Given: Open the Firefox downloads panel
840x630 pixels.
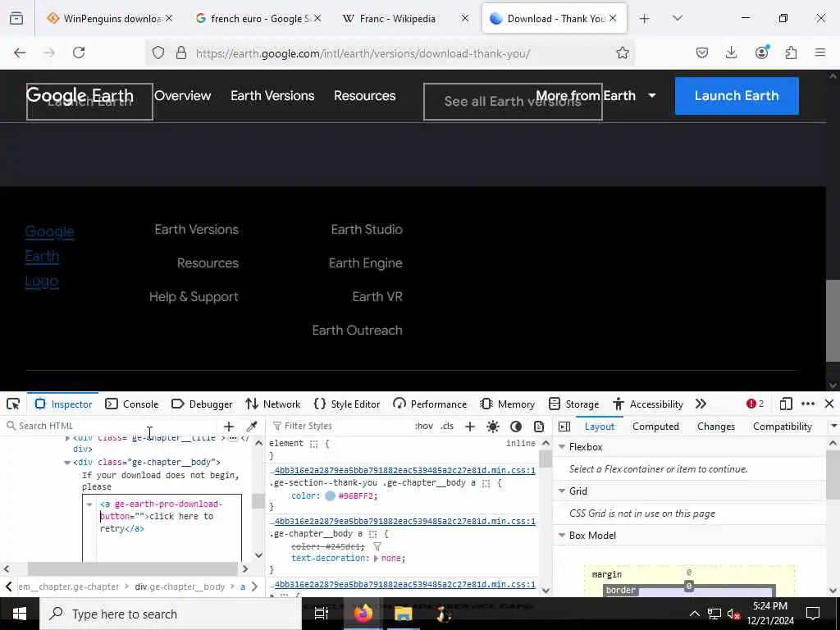Looking at the screenshot, I should click(x=731, y=52).
